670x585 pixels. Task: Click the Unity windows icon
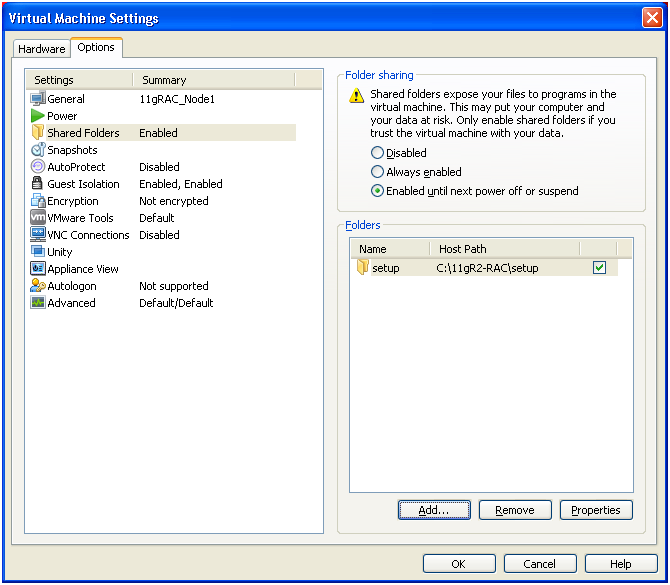click(38, 251)
